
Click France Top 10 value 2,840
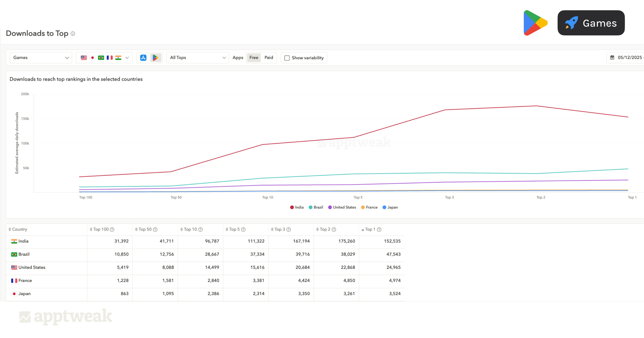(x=213, y=281)
